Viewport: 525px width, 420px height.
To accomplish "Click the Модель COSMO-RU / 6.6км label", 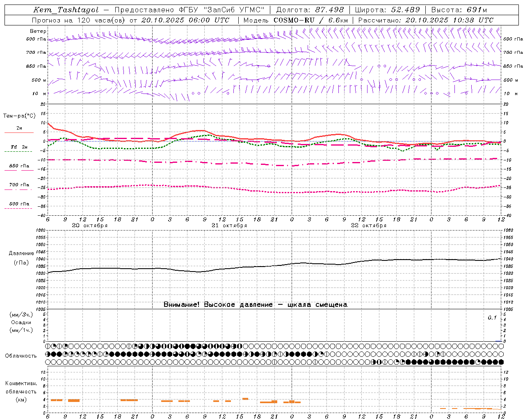I will click(296, 20).
